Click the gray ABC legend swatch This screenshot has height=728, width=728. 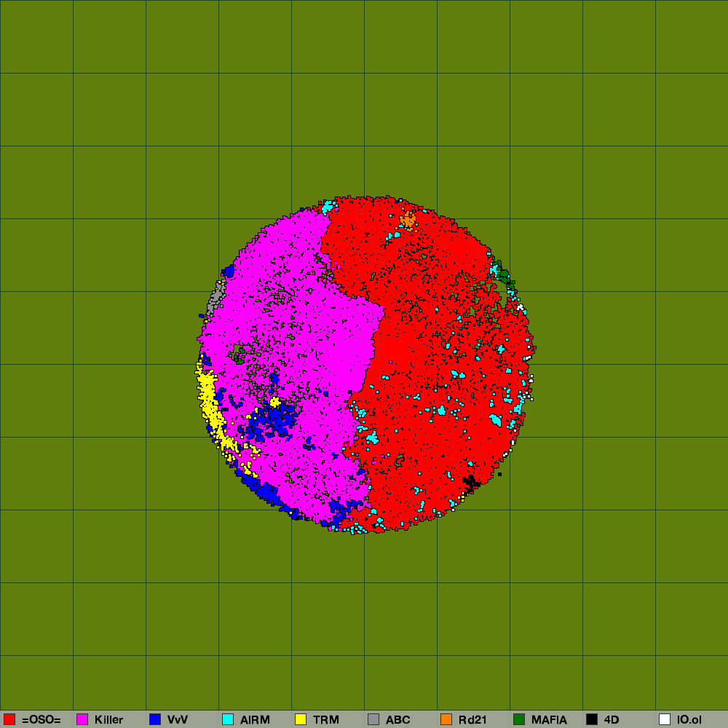click(373, 719)
